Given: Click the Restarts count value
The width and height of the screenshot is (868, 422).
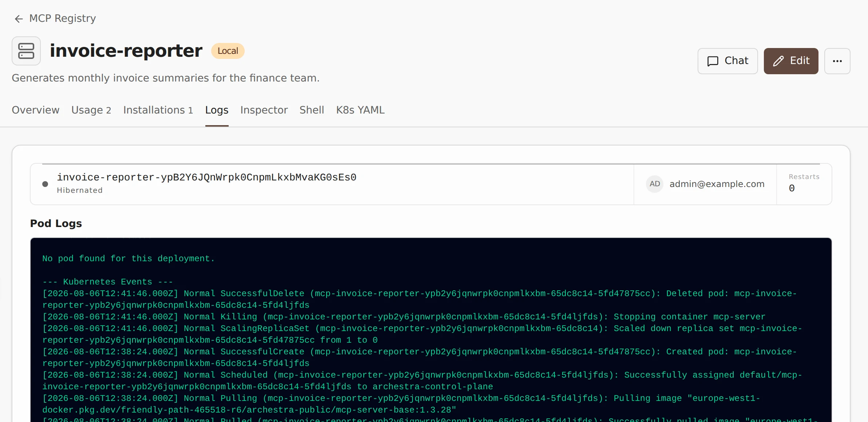Looking at the screenshot, I should 792,188.
